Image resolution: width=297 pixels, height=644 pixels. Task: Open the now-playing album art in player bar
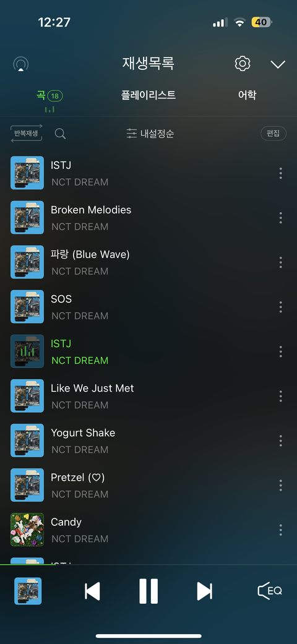pyautogui.click(x=28, y=591)
